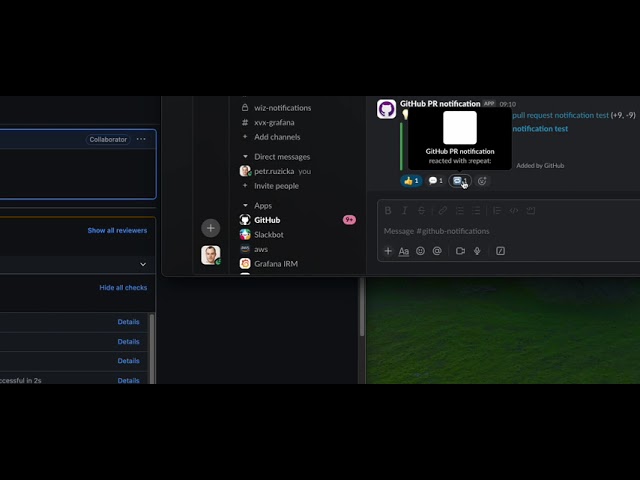Open Details for the first check

pos(128,322)
